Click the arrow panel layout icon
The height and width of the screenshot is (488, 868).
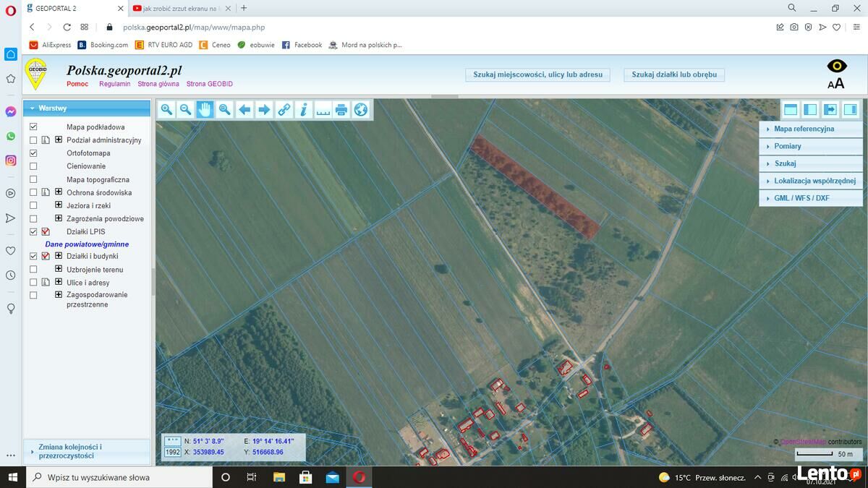pos(830,110)
